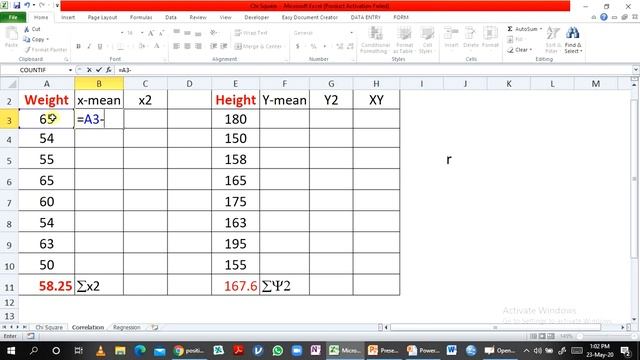Open the Chi Square sheet tab
This screenshot has width=640, height=360.
pyautogui.click(x=49, y=327)
